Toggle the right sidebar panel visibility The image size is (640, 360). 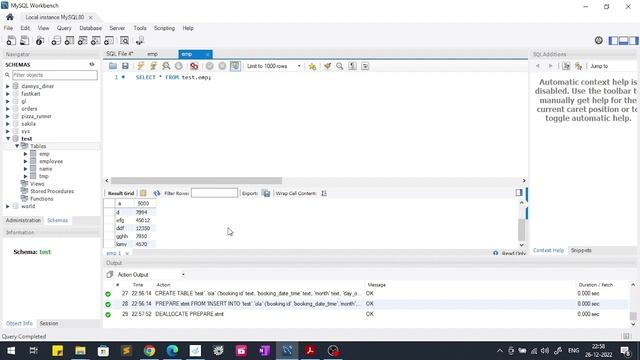click(633, 40)
